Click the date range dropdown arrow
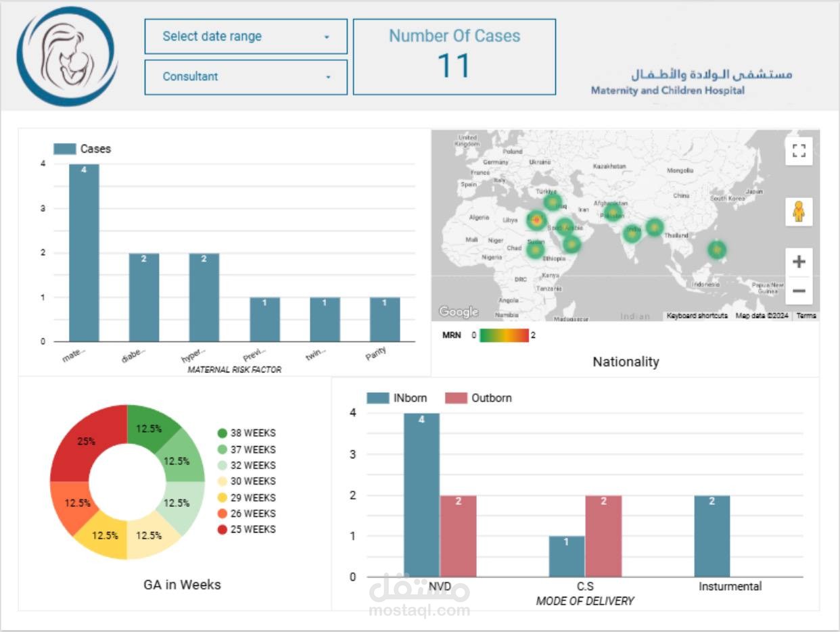This screenshot has width=840, height=632. tap(327, 37)
